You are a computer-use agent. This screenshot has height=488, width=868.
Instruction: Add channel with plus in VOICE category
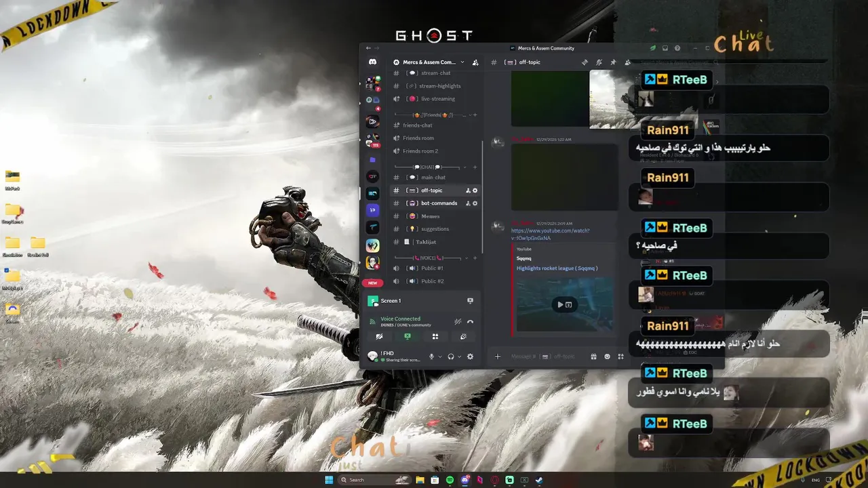coord(475,258)
